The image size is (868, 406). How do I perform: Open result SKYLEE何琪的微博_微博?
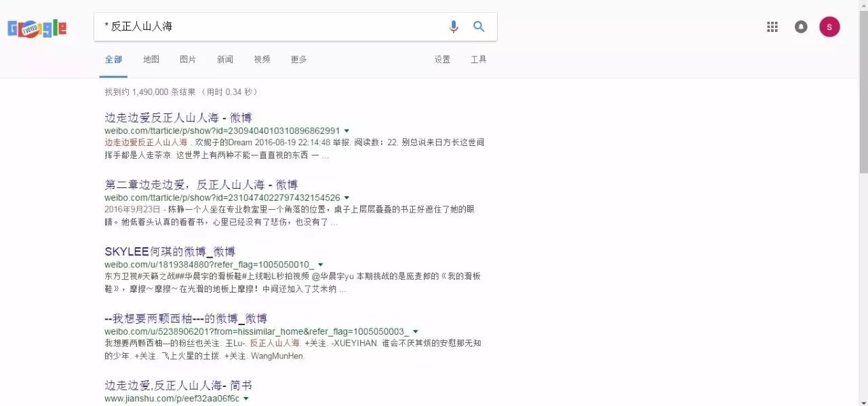[170, 251]
